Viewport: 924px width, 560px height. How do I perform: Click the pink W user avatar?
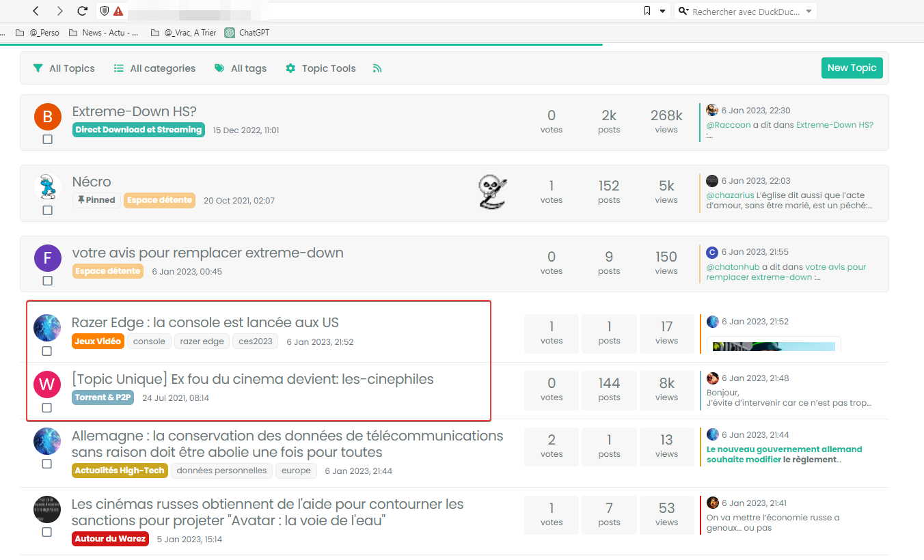tap(47, 384)
